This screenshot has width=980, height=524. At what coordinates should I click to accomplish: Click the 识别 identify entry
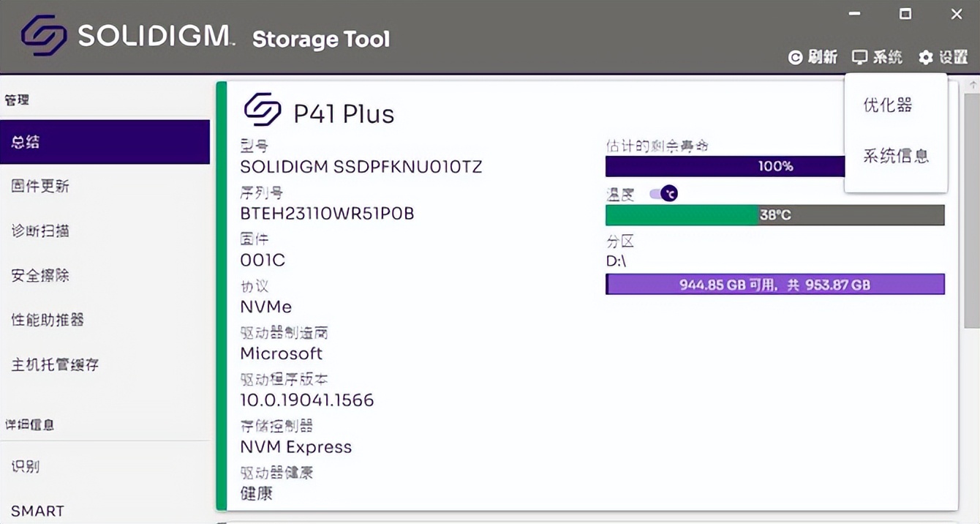[27, 467]
